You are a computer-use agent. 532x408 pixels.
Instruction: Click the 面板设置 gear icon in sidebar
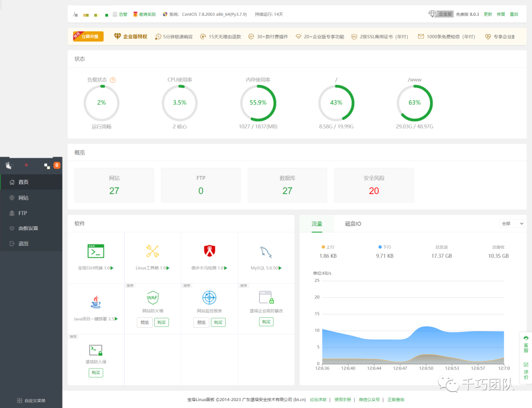[x=12, y=228]
